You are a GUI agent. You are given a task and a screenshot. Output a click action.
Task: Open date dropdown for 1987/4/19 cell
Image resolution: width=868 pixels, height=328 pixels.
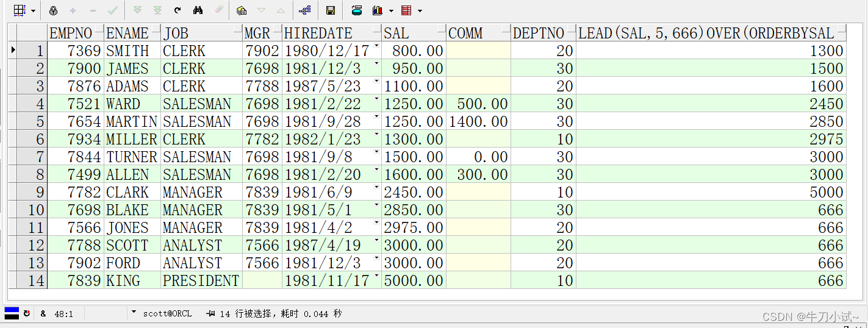tap(376, 241)
